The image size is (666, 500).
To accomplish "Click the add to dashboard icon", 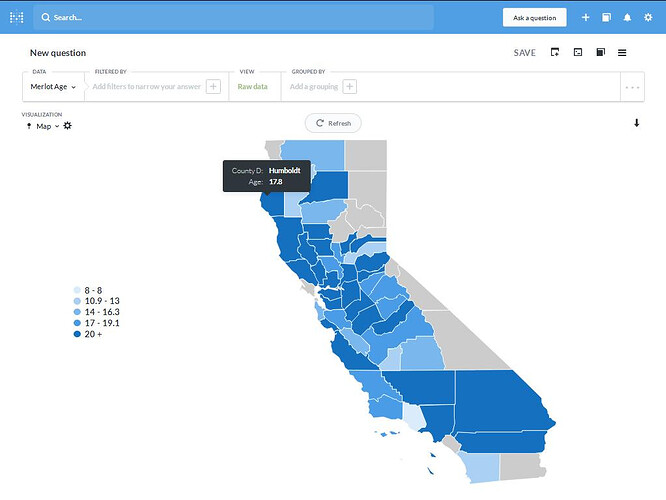I will [x=555, y=52].
